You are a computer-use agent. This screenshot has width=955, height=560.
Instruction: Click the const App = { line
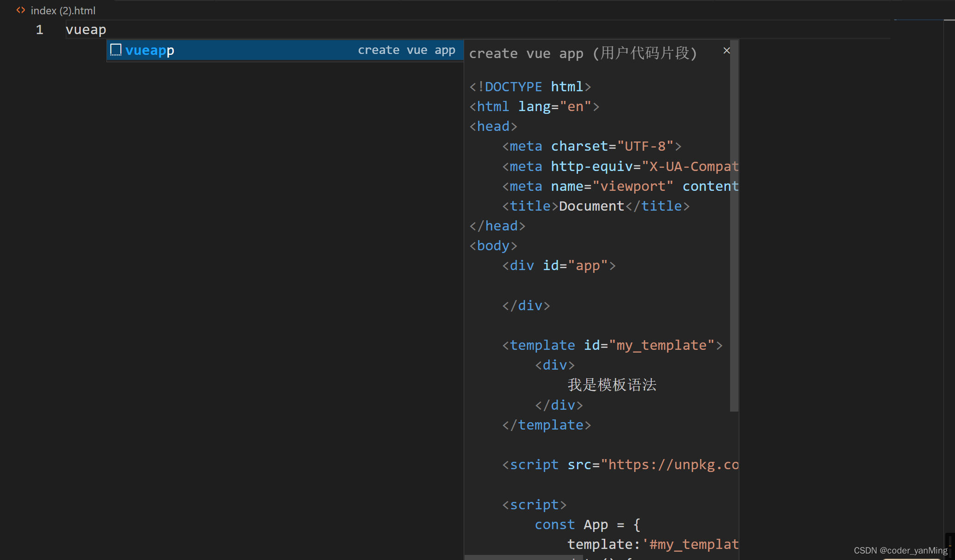pyautogui.click(x=588, y=525)
